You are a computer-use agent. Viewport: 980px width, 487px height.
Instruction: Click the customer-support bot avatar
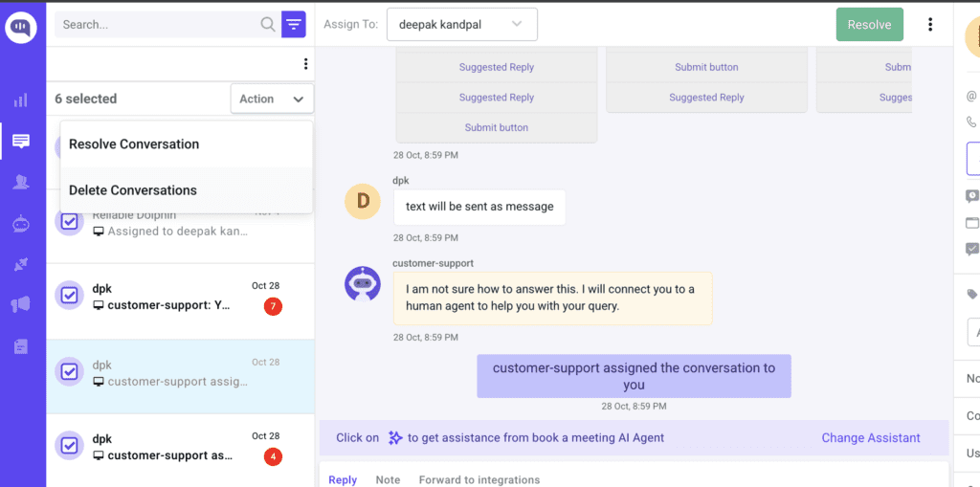pos(363,284)
